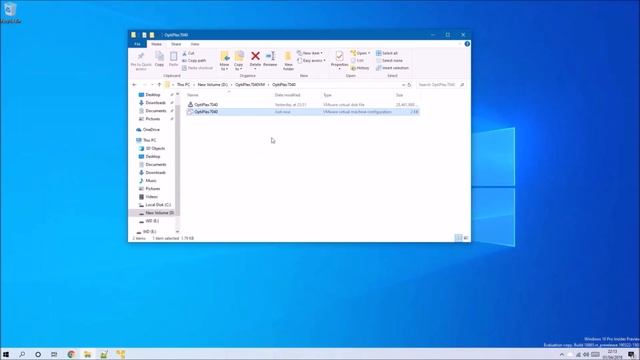
Task: Open the Move to dropdown
Action: 224,61
